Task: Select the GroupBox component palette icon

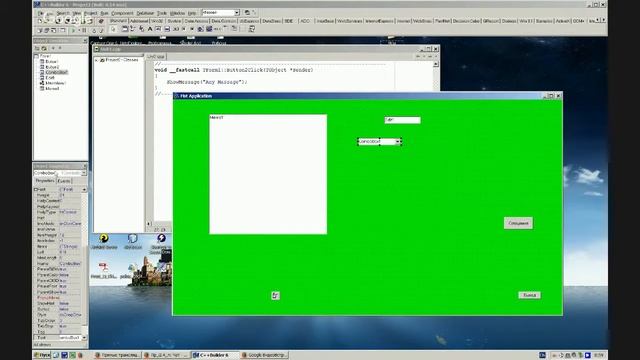Action: pyautogui.click(x=226, y=29)
